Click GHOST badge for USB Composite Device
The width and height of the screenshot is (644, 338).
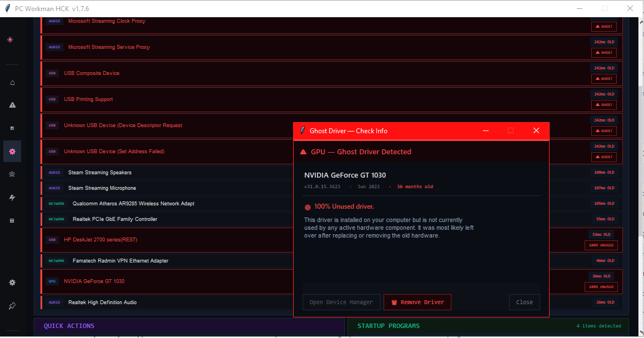604,78
